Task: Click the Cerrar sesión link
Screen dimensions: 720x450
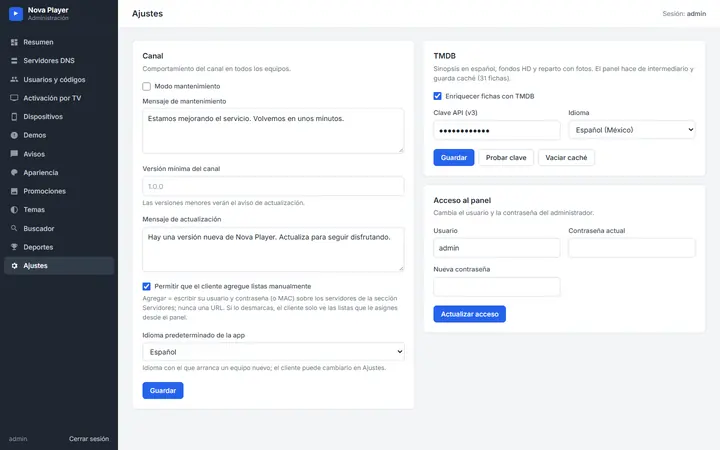Action: coord(89,439)
